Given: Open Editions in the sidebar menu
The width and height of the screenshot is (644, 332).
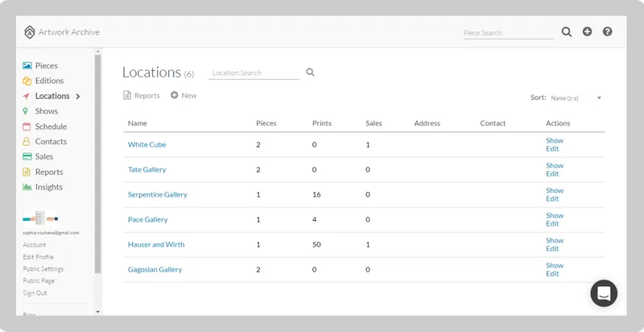Looking at the screenshot, I should click(49, 81).
